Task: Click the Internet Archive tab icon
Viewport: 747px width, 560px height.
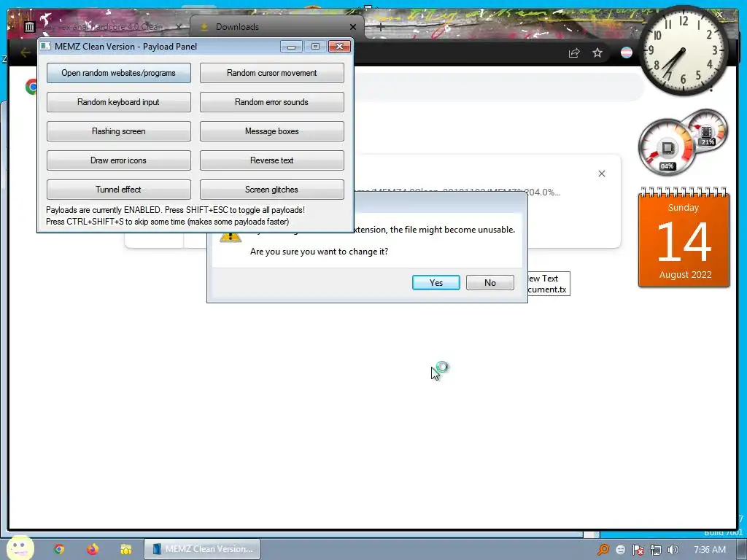Action: pyautogui.click(x=29, y=27)
